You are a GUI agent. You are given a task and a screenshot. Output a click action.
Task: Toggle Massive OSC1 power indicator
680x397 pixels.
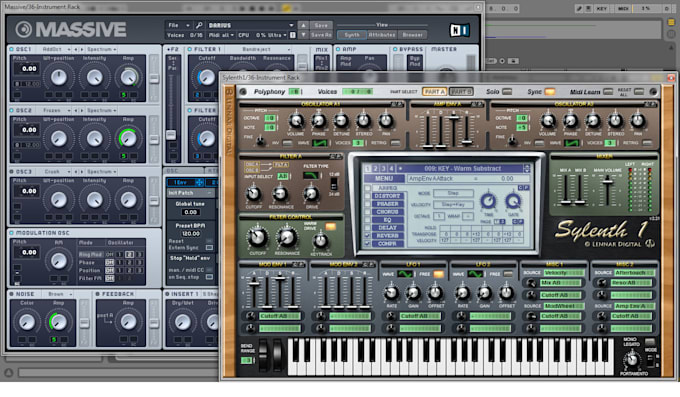point(12,49)
